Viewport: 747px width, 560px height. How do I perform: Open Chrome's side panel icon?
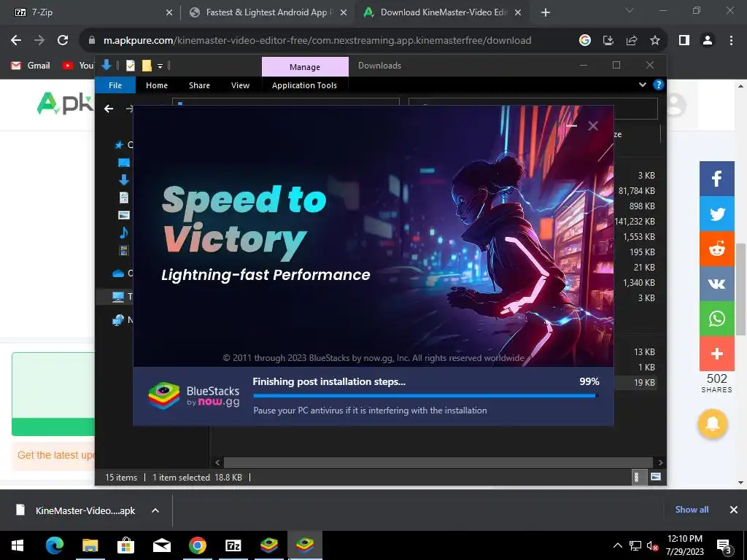(684, 41)
